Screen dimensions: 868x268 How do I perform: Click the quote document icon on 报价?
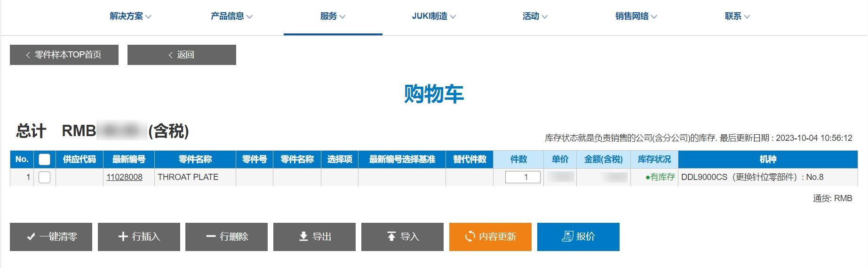pyautogui.click(x=567, y=236)
